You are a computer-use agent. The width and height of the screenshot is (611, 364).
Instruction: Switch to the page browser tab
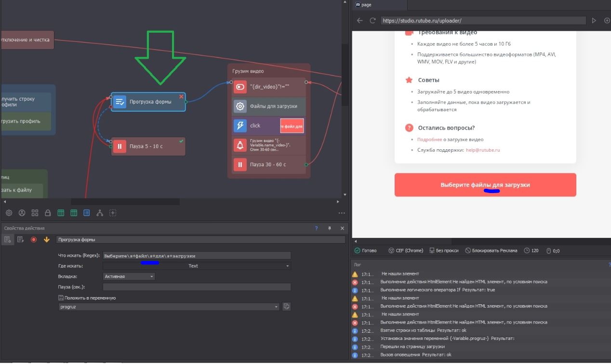coord(379,5)
